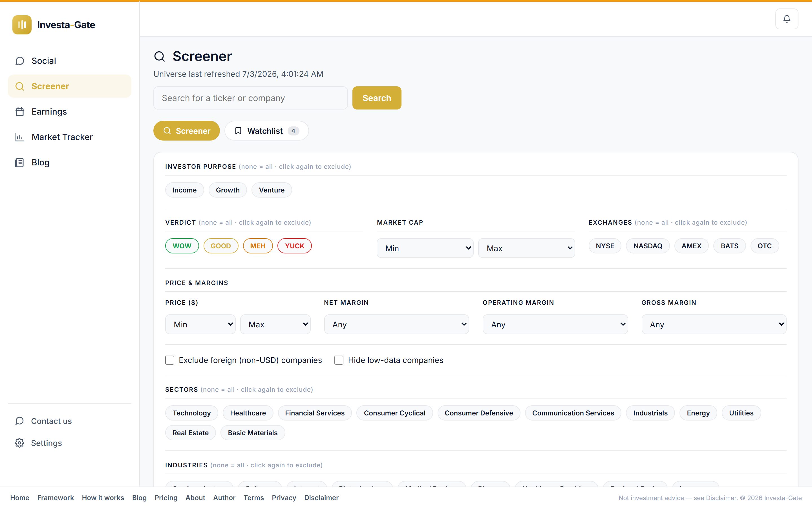This screenshot has height=508, width=812.
Task: Select the Basic Materials sector chip
Action: pyautogui.click(x=253, y=433)
